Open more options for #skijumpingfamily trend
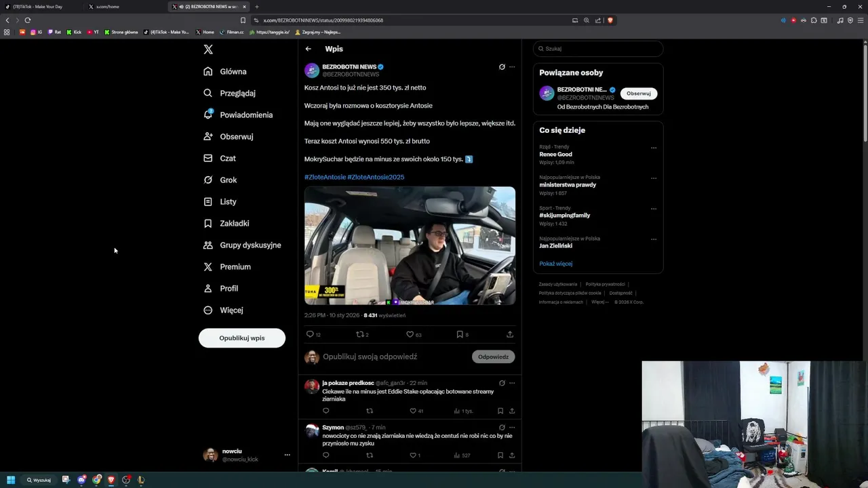The width and height of the screenshot is (868, 488). [x=654, y=209]
